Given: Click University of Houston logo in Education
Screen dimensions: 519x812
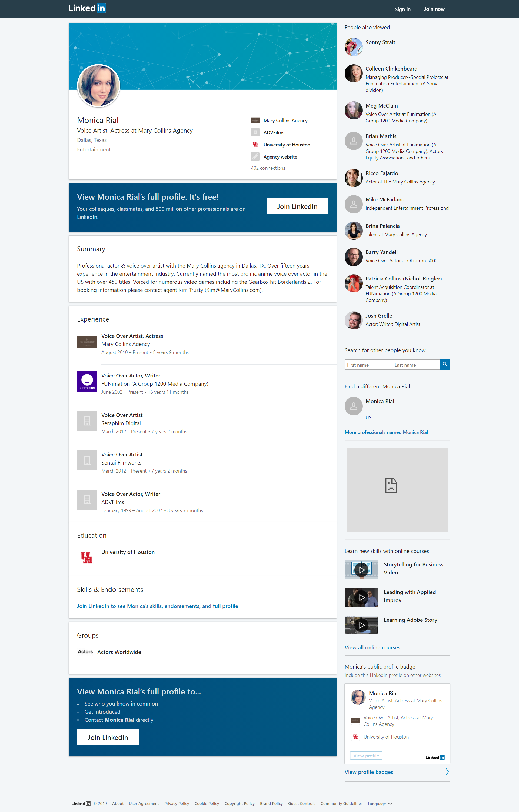Looking at the screenshot, I should point(87,558).
